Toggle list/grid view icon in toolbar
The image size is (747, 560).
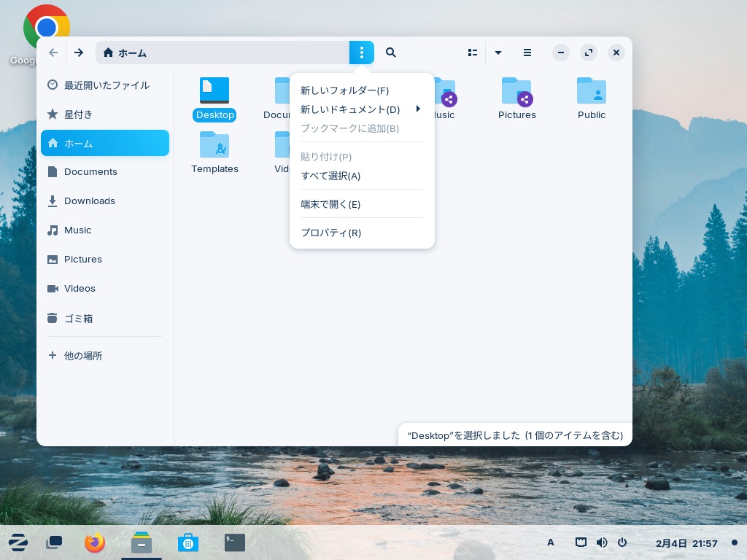click(473, 52)
